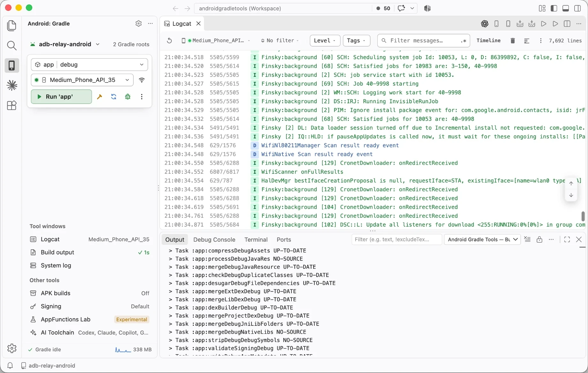This screenshot has width=588, height=373.
Task: Open the editor's more actions ellipsis
Action: tap(579, 24)
